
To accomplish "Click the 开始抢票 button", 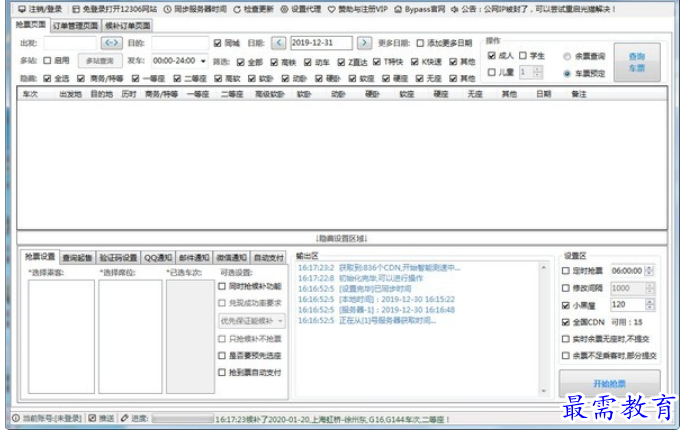I will tap(609, 384).
